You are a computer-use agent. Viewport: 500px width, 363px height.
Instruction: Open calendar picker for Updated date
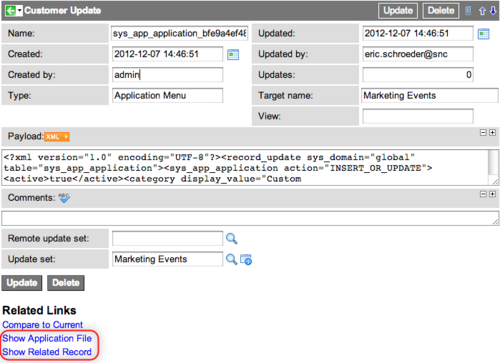click(x=483, y=34)
